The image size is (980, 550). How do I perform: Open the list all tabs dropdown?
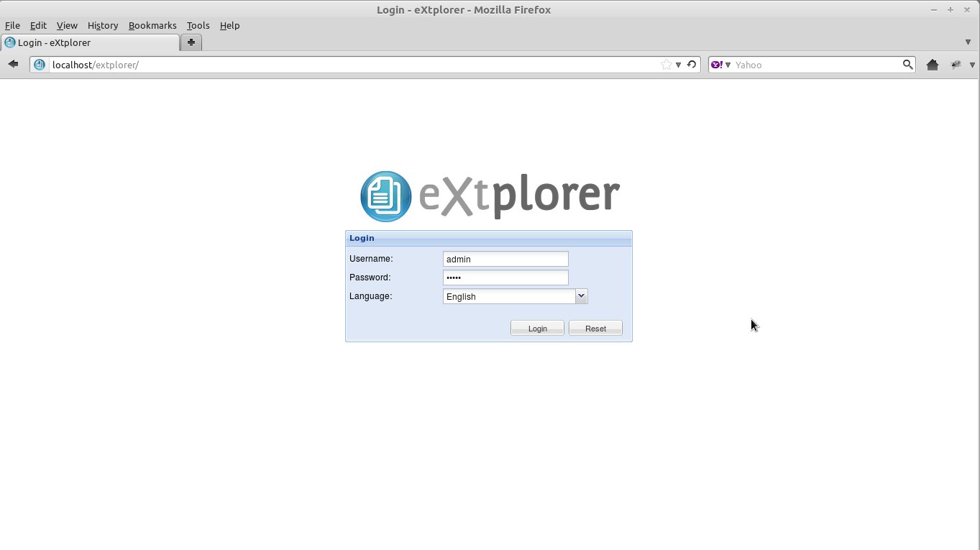[x=968, y=42]
